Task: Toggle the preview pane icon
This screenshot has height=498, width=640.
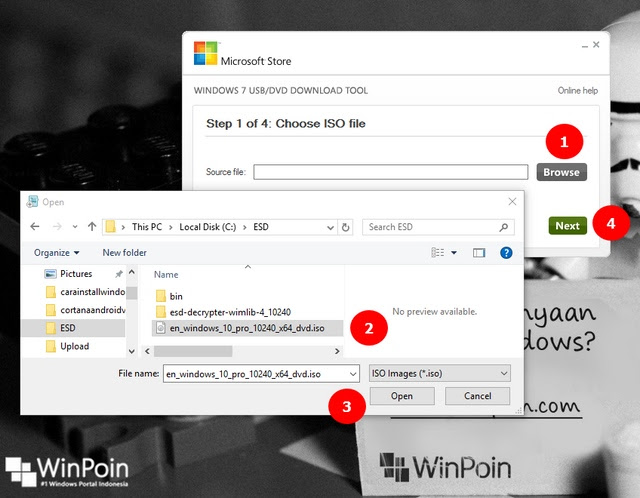Action: pos(479,253)
